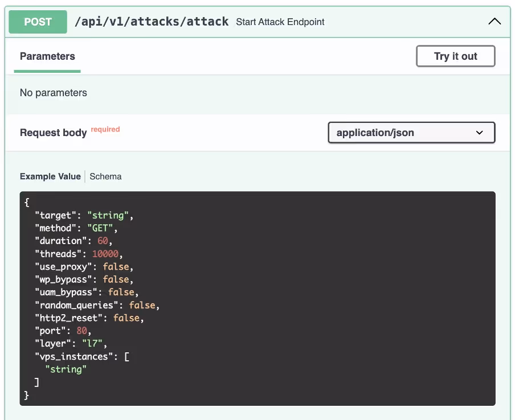
Task: Switch to the Example Value tab
Action: 50,176
